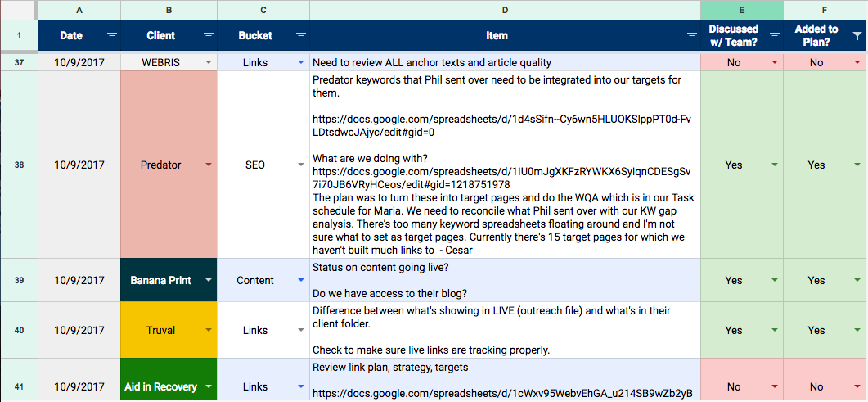The width and height of the screenshot is (868, 402).
Task: Select row 39 header number
Action: coord(19,280)
